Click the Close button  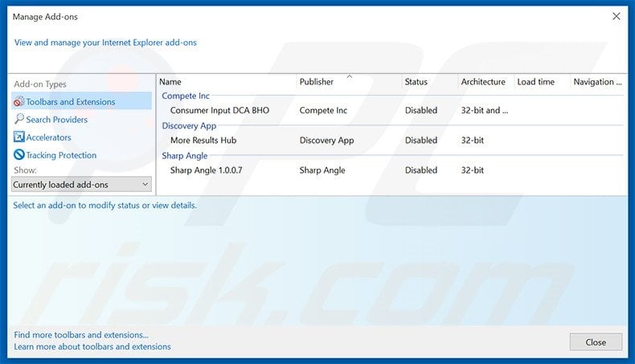[x=596, y=342]
